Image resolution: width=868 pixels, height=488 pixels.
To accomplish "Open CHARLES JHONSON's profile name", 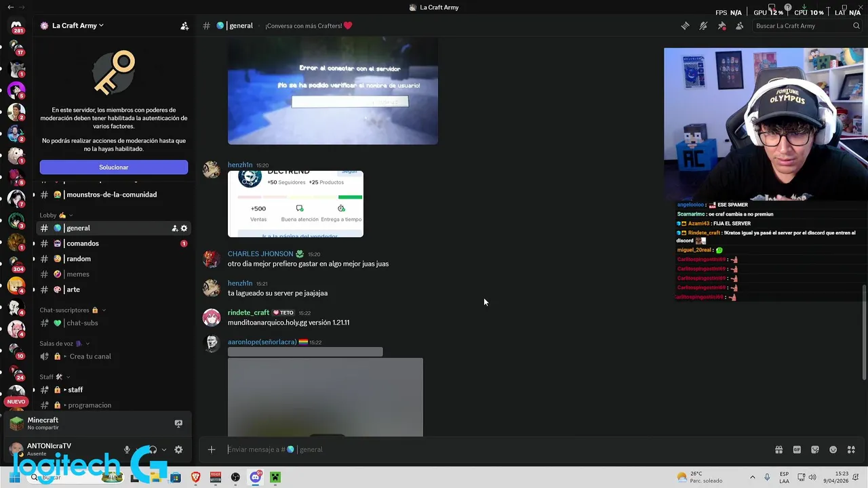I will click(260, 254).
